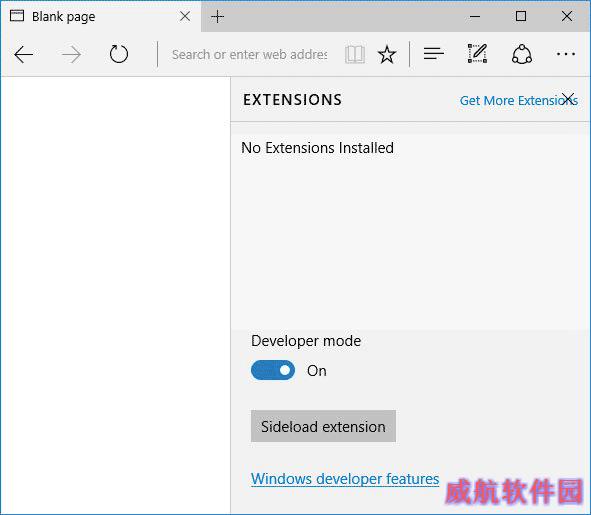
Task: Make a Web Note pen icon
Action: click(x=478, y=54)
